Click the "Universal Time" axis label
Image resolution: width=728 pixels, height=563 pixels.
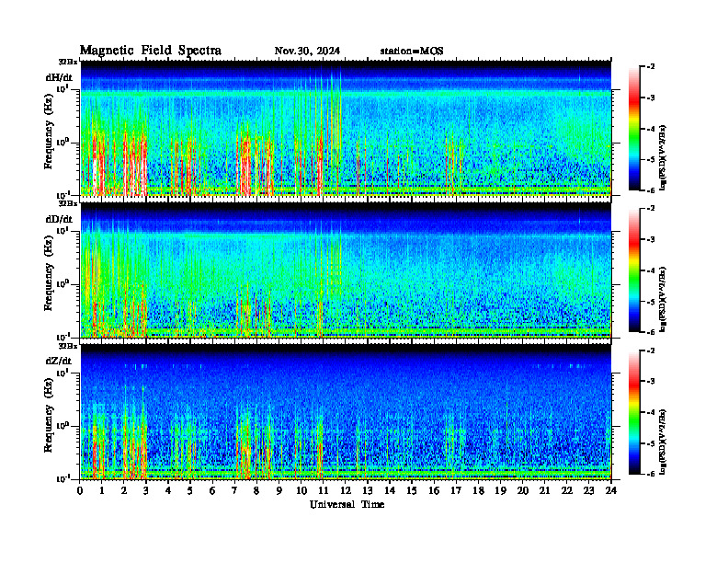click(347, 504)
